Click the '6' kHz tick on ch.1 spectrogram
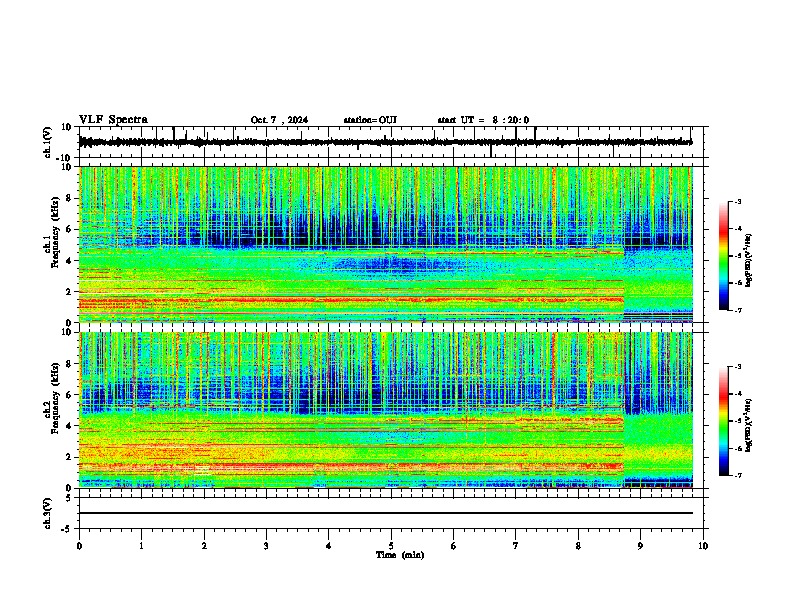The width and height of the screenshot is (792, 612). tap(70, 230)
